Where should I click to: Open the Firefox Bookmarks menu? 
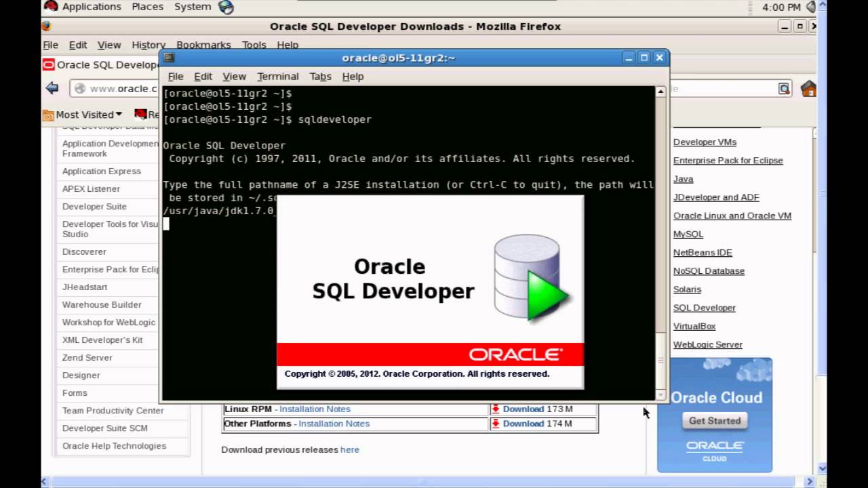point(203,45)
